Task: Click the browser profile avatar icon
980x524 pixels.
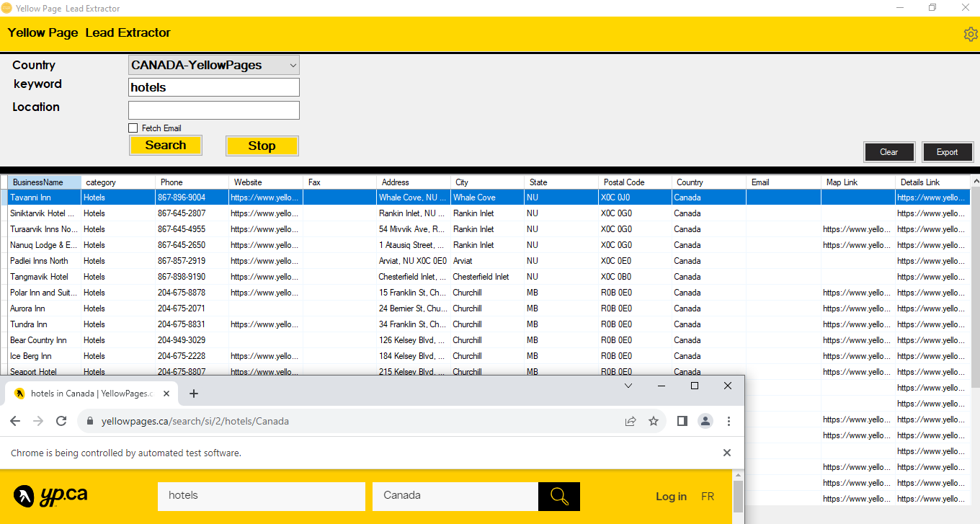Action: pos(705,421)
